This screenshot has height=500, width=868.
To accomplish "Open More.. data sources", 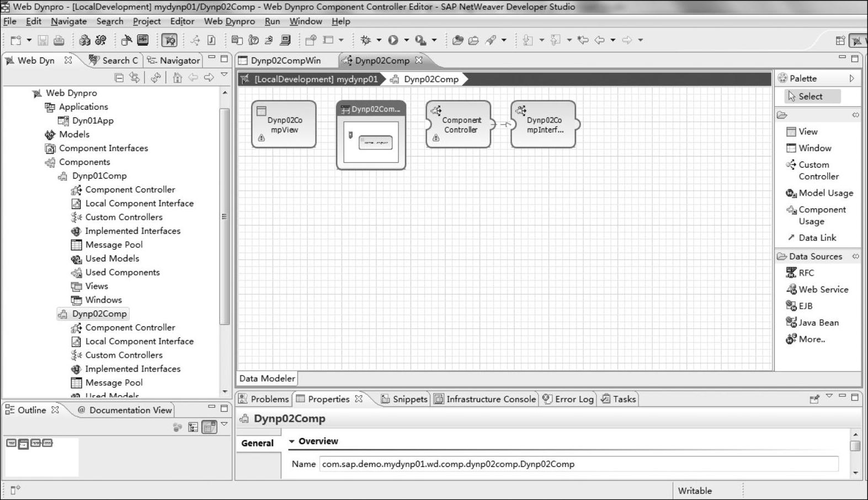I will tap(806, 339).
